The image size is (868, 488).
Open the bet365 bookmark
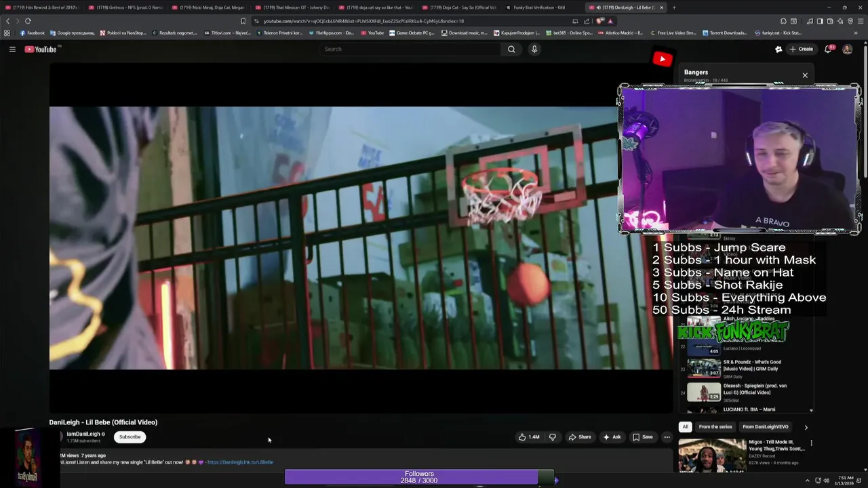[x=570, y=33]
